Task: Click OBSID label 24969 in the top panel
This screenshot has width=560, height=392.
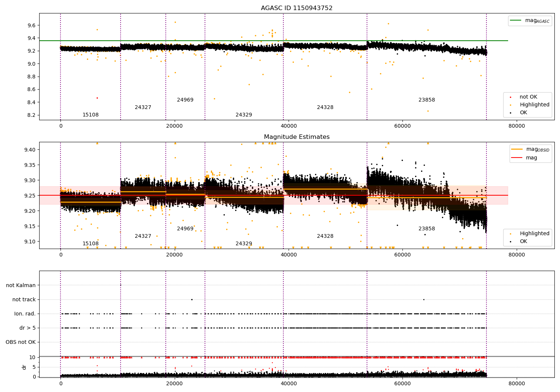Action: (185, 100)
